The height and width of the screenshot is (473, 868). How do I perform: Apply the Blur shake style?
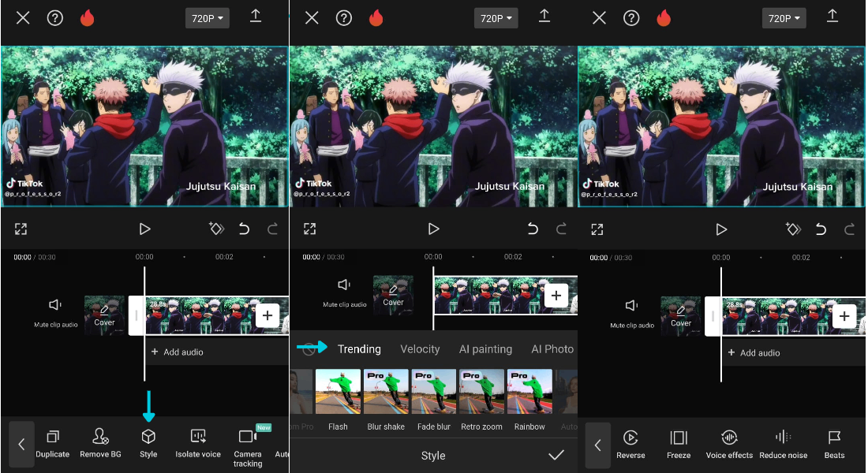(386, 400)
